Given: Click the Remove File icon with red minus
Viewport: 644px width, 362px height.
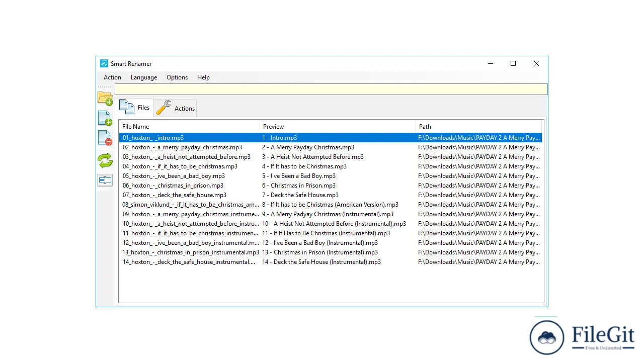Looking at the screenshot, I should pos(105,138).
